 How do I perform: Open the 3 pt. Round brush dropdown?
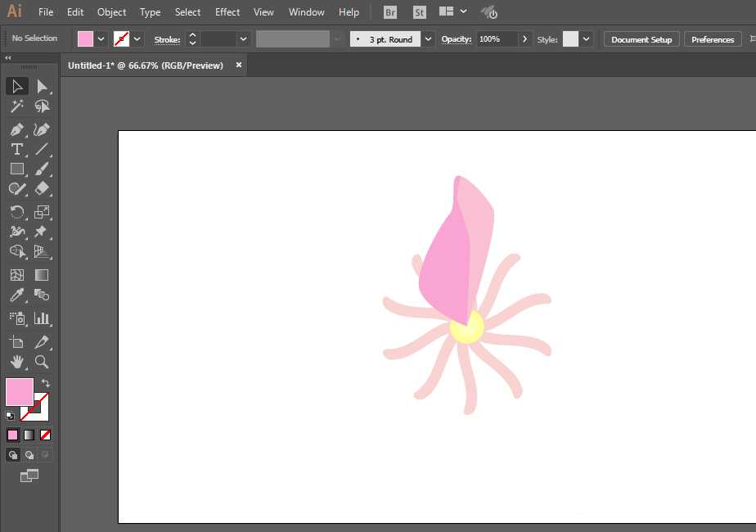click(x=430, y=38)
